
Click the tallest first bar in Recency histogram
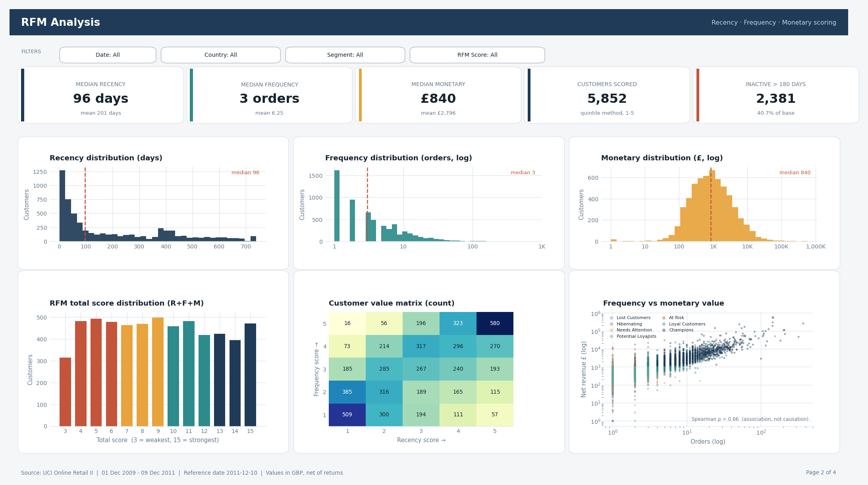coord(62,206)
